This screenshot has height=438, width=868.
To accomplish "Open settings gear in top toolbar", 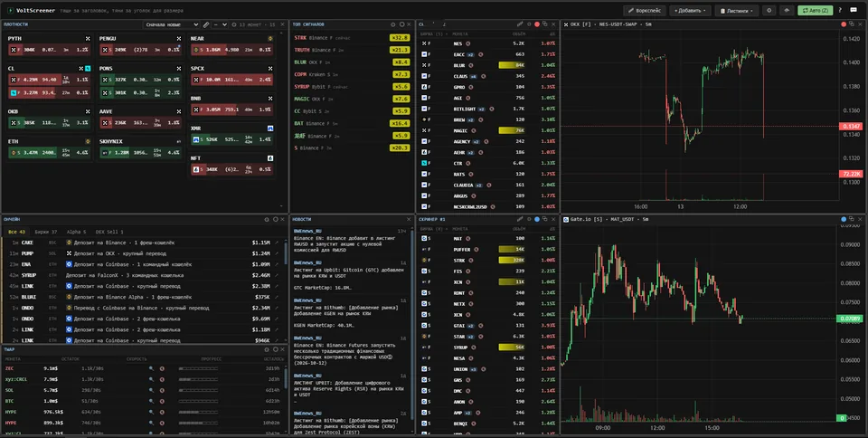I will coord(769,11).
